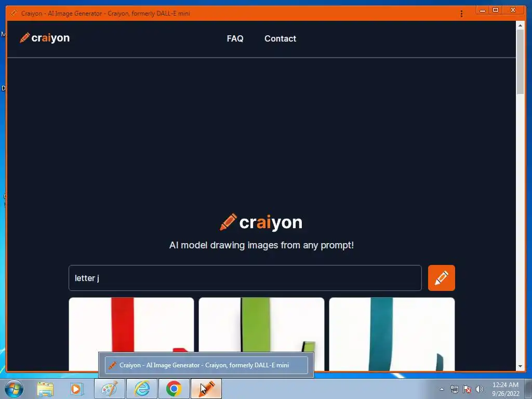This screenshot has height=399, width=532.
Task: Maximize the Craiyon window
Action: tap(495, 10)
